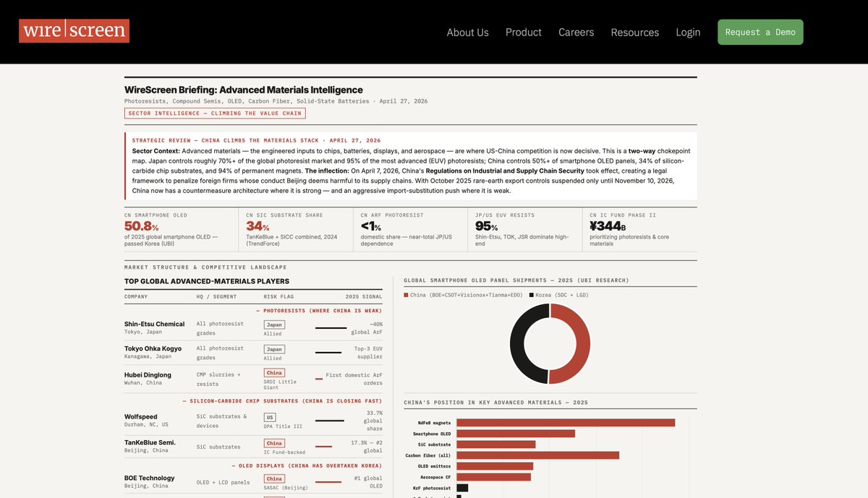The image size is (868, 498).
Task: Click the Japan risk flag for Shin-Etsu Chemical
Action: (x=274, y=325)
